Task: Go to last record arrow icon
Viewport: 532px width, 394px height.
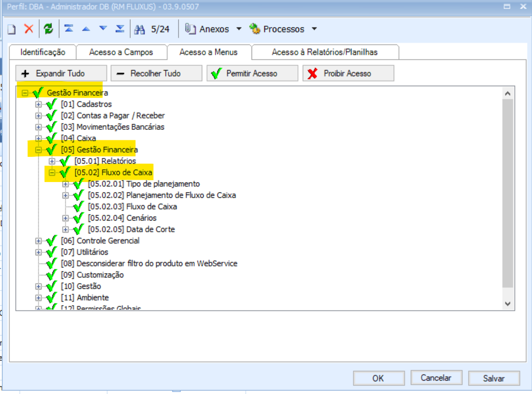Action: click(120, 29)
